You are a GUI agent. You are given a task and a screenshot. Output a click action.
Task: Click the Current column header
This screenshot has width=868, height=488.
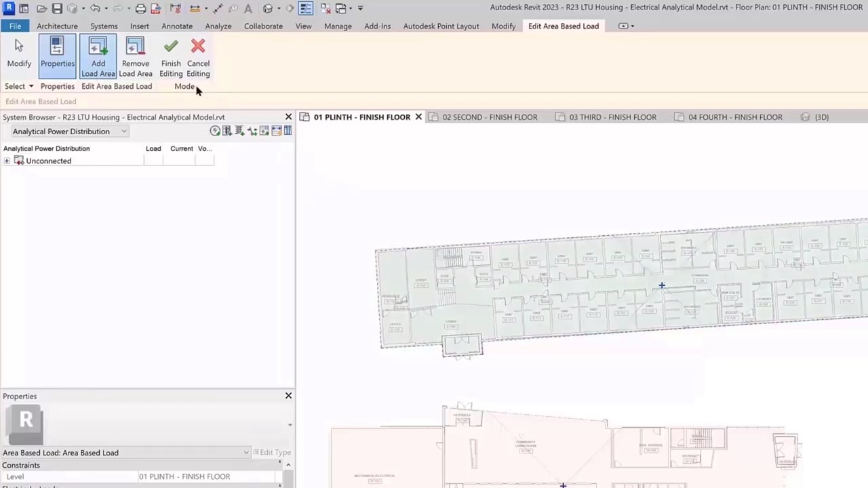(182, 148)
